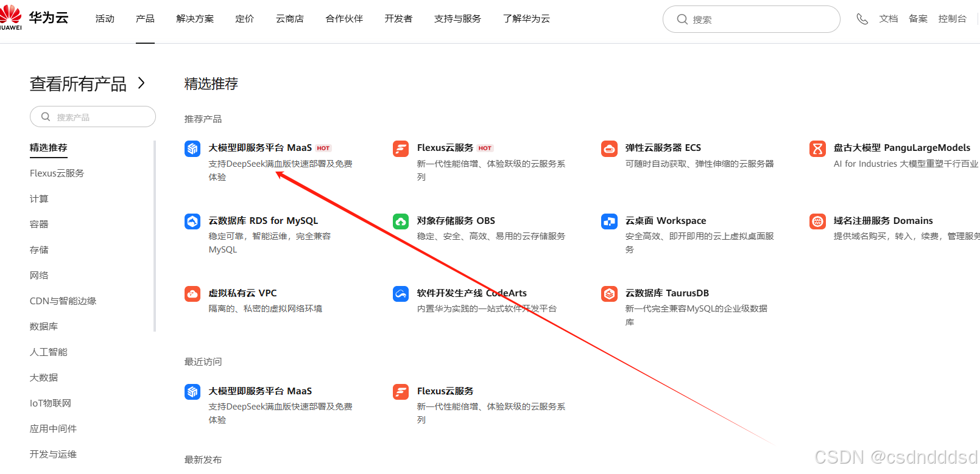This screenshot has height=474, width=980.
Task: Click the top 搜索 input field
Action: [x=751, y=19]
